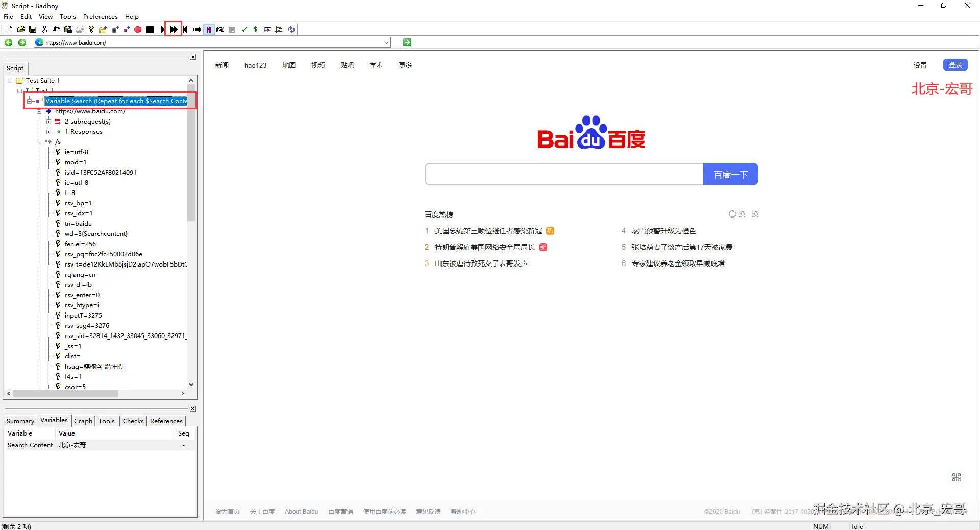Expand the 1 Responses node

(x=48, y=132)
